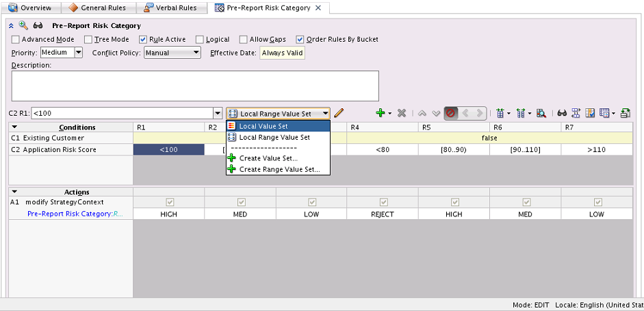Click Local Value Set icon in dropdown list
644x311 pixels.
point(232,126)
